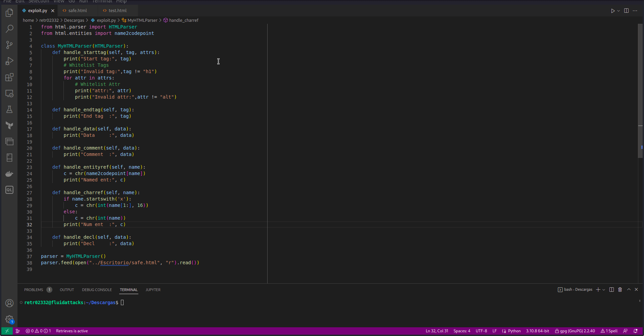The image size is (644, 336).
Task: Click Ln 32, Col 31 status item
Action: (x=437, y=331)
